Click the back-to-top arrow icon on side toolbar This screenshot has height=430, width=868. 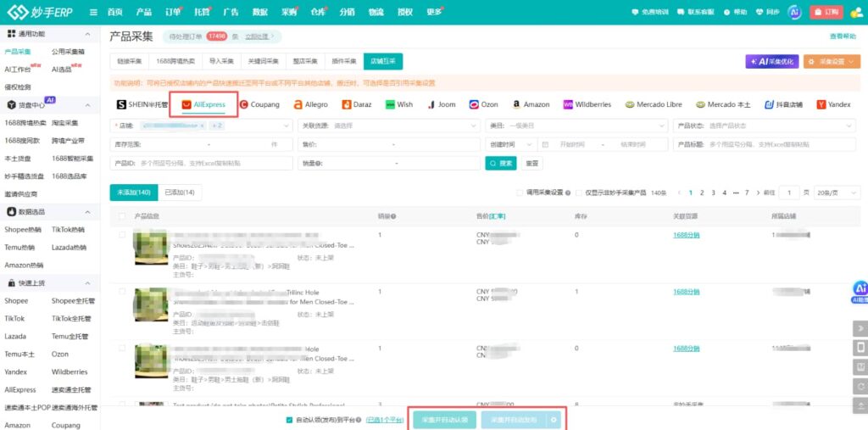click(860, 405)
